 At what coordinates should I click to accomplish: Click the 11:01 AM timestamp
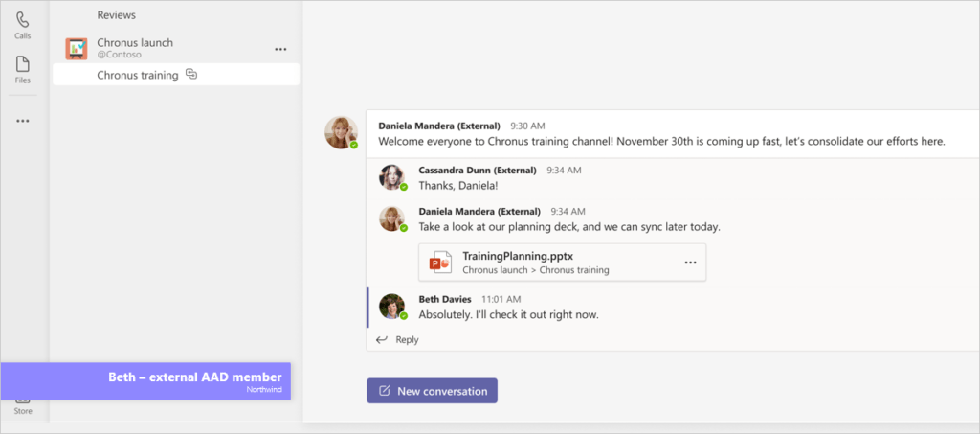[x=501, y=299]
